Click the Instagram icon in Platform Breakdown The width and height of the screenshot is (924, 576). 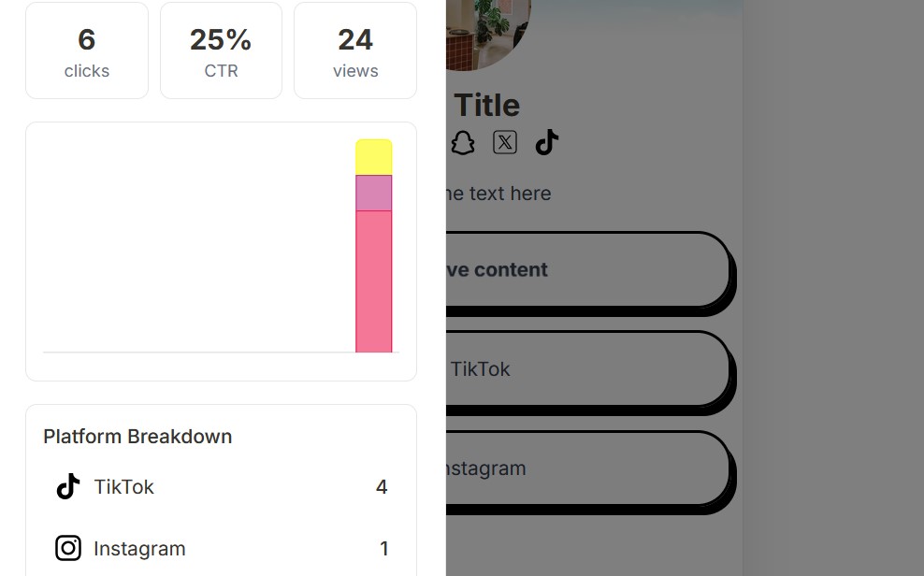[x=67, y=548]
